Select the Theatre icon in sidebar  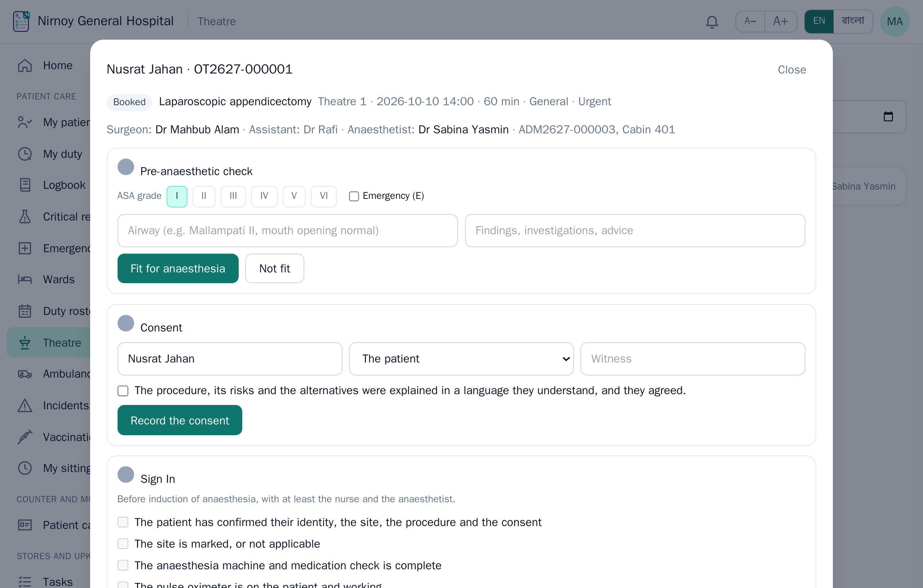tap(25, 342)
